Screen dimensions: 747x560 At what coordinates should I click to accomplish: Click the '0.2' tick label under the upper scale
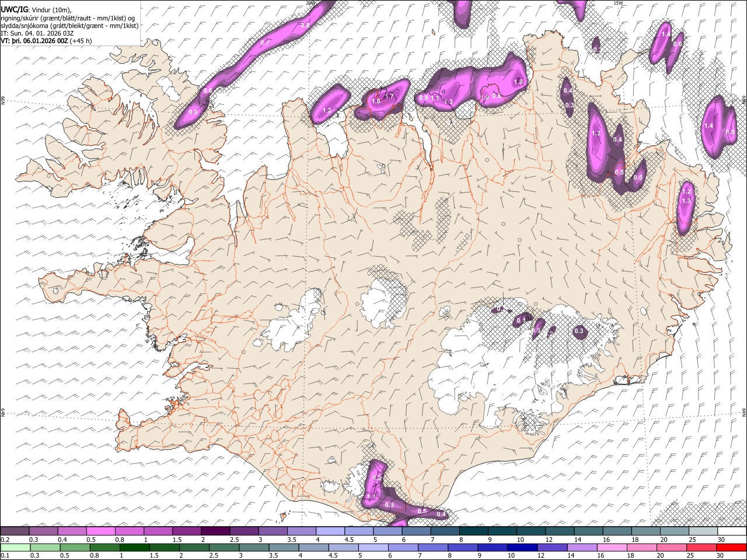pyautogui.click(x=5, y=540)
